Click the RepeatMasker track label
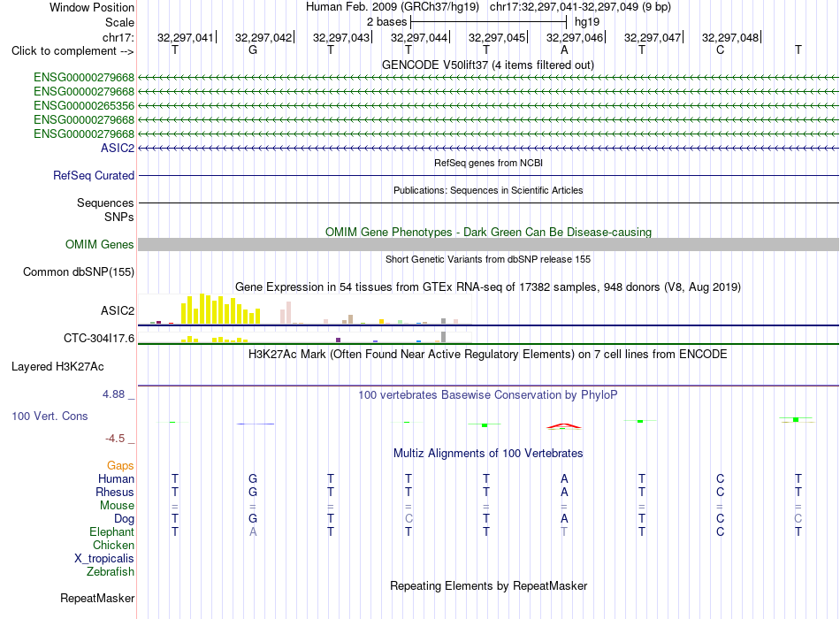 click(97, 598)
